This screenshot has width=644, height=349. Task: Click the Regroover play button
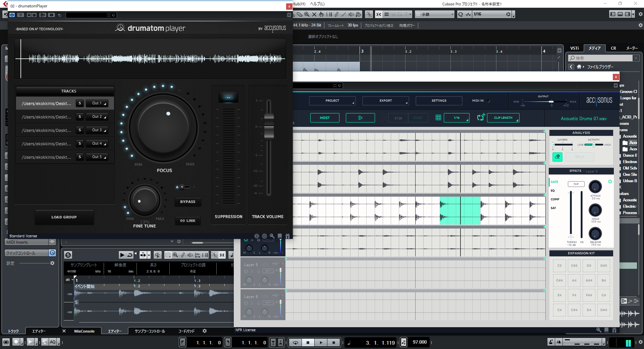coord(360,118)
